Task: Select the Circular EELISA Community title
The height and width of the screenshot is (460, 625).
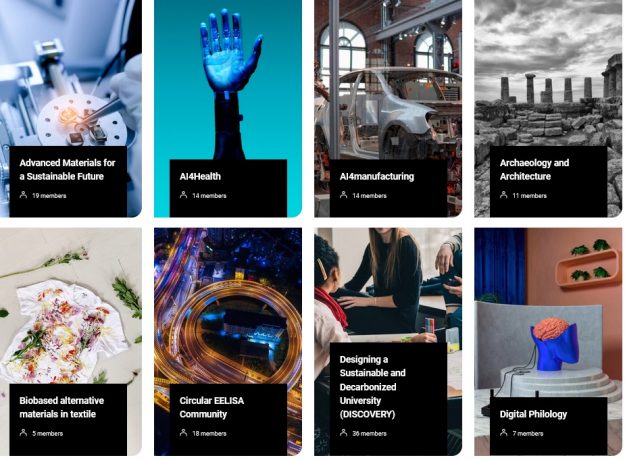Action: tap(212, 407)
